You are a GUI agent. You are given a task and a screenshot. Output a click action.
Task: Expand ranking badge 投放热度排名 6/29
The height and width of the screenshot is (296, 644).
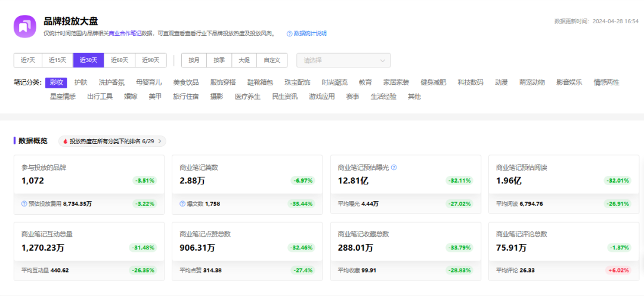point(112,141)
